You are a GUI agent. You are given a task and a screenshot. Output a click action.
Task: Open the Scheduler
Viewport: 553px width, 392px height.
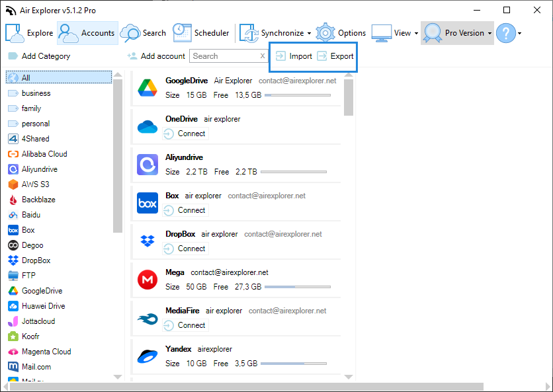201,33
